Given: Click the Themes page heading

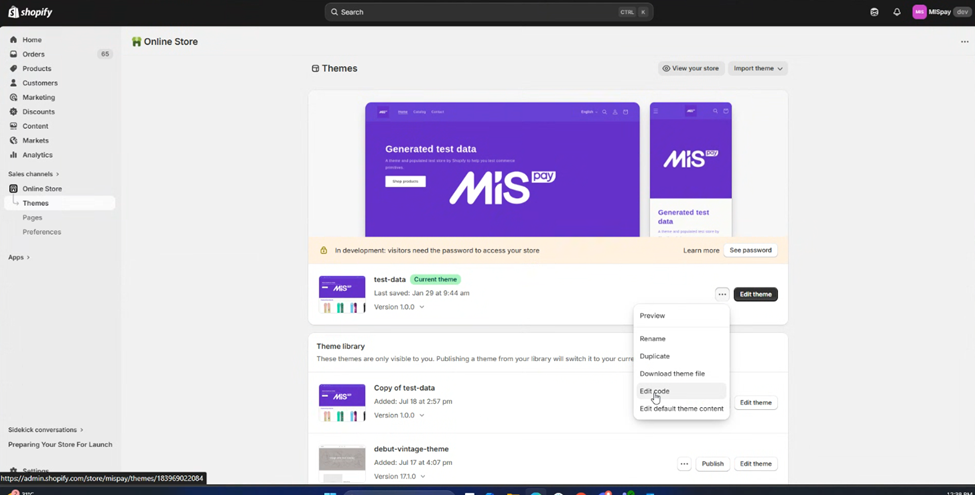Looking at the screenshot, I should pyautogui.click(x=340, y=68).
